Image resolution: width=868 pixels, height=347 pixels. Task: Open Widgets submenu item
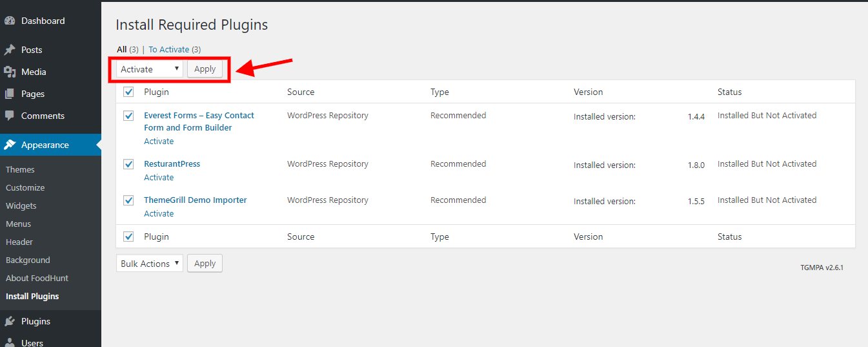(x=21, y=205)
